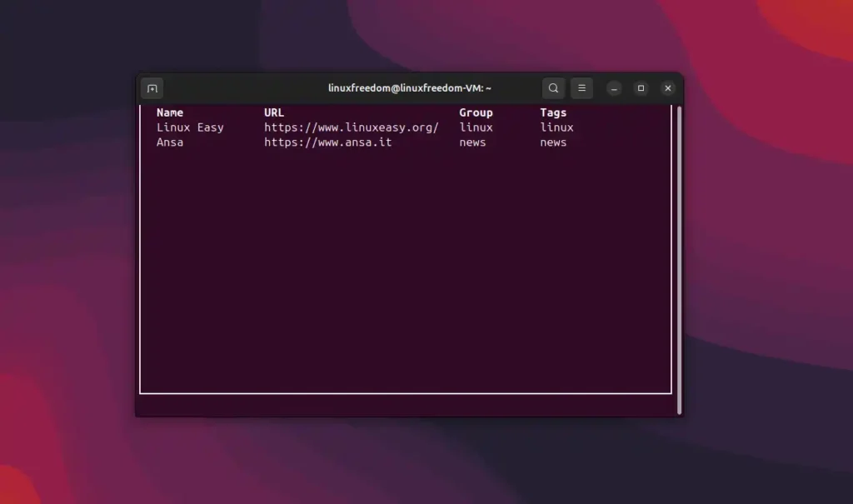Minimize the terminal window
Screen dimensions: 853x504
[614, 88]
